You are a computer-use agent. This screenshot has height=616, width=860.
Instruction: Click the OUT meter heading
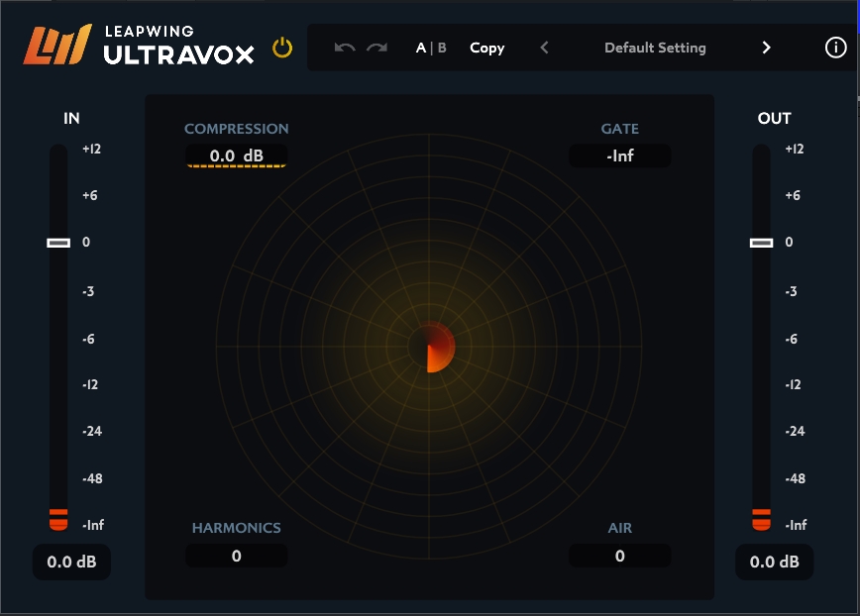(774, 119)
